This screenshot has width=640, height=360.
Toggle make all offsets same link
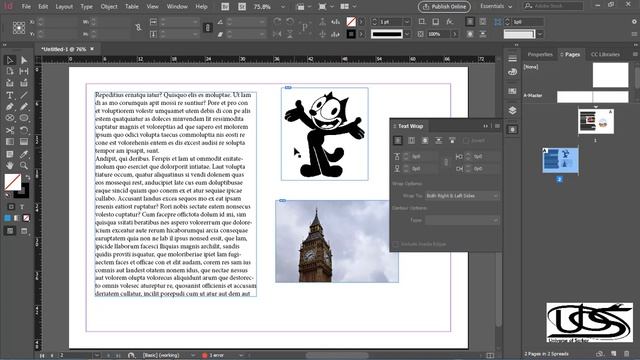click(446, 162)
